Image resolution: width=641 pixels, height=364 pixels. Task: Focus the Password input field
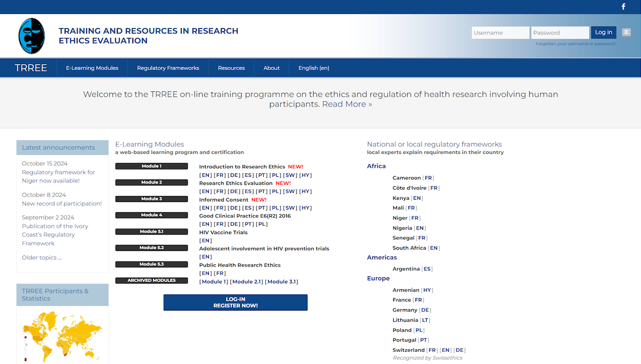[x=559, y=33]
